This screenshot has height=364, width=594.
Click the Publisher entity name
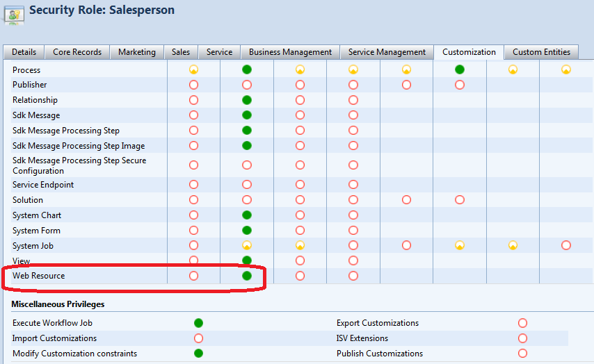(x=30, y=85)
